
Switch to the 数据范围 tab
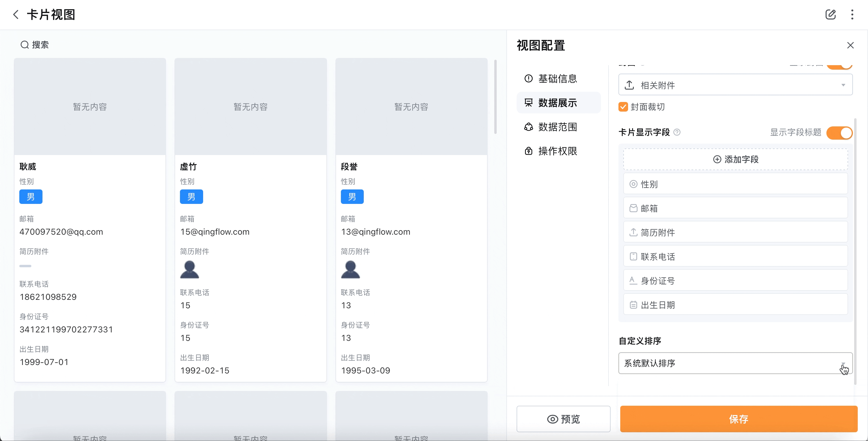558,127
